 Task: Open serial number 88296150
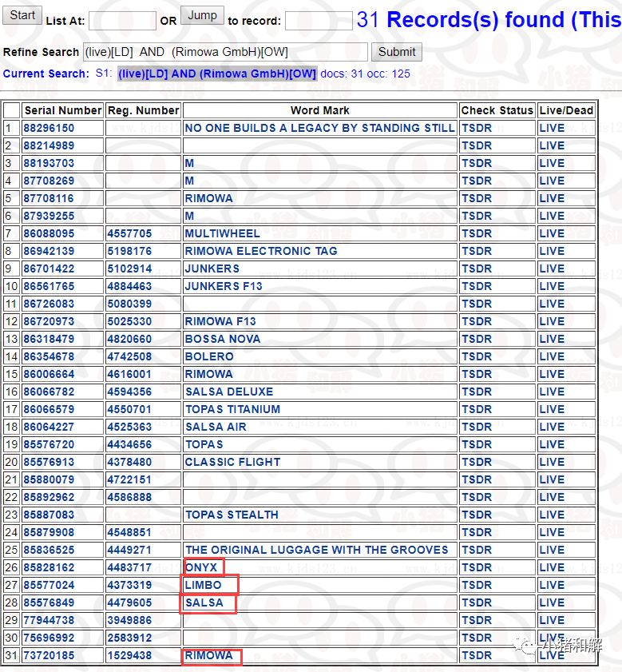[x=49, y=128]
